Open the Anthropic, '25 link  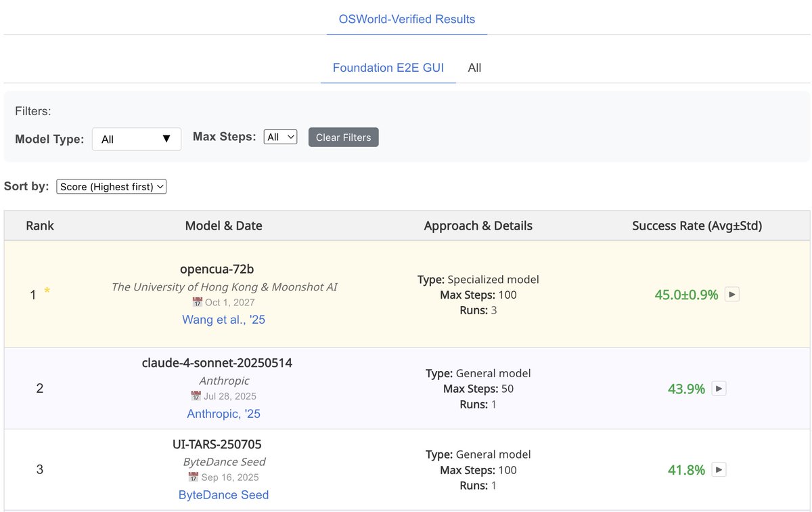point(224,413)
